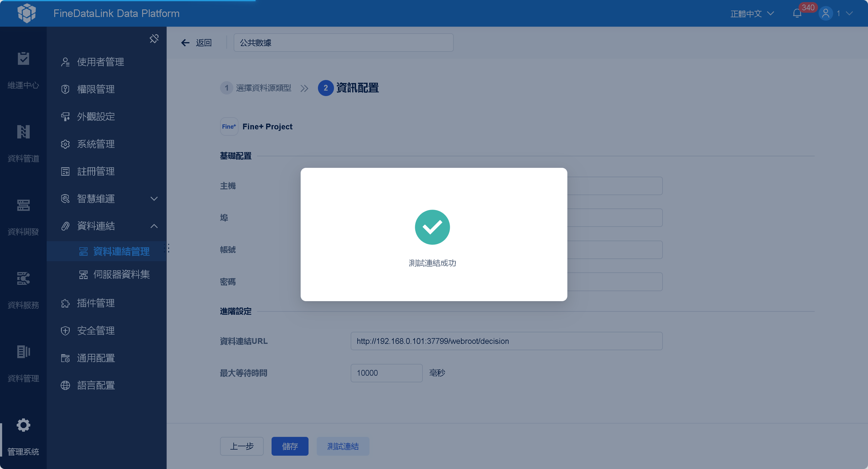868x469 pixels.
Task: Click the 上一步 button
Action: pos(242,446)
